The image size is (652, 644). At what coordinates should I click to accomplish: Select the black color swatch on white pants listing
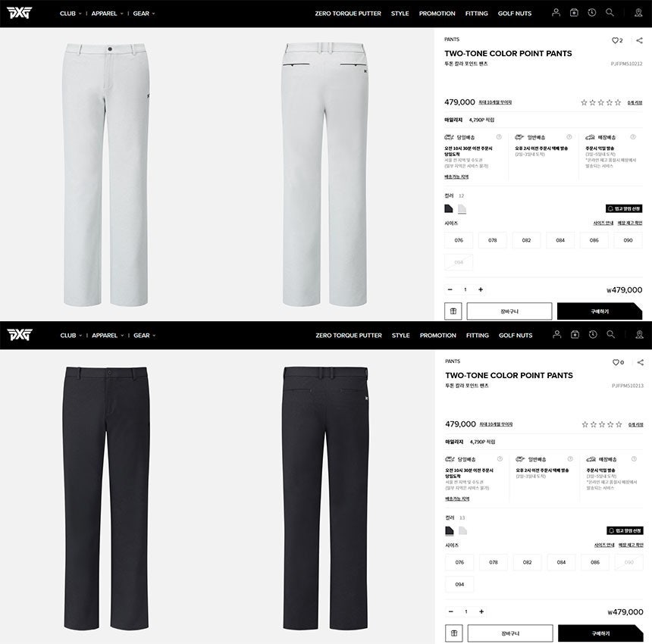click(x=449, y=208)
